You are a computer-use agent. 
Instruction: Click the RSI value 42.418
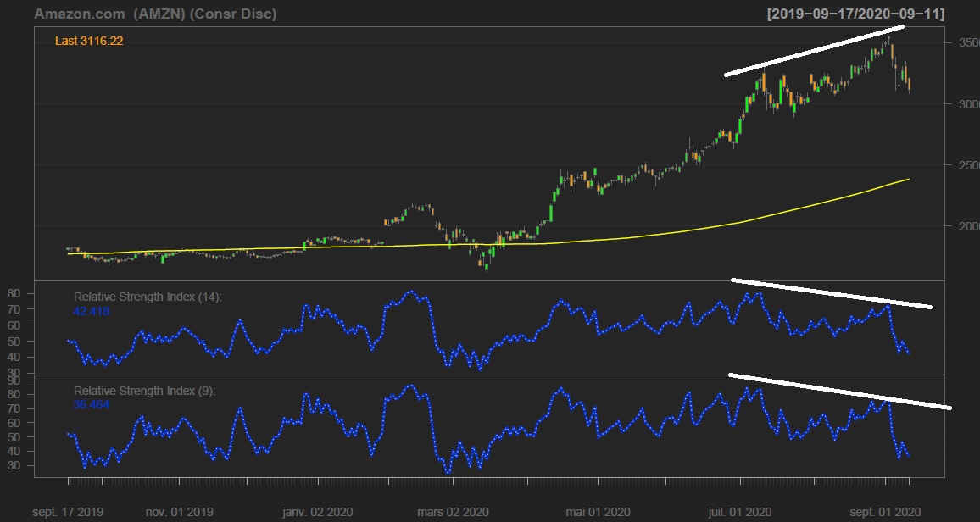(x=92, y=310)
